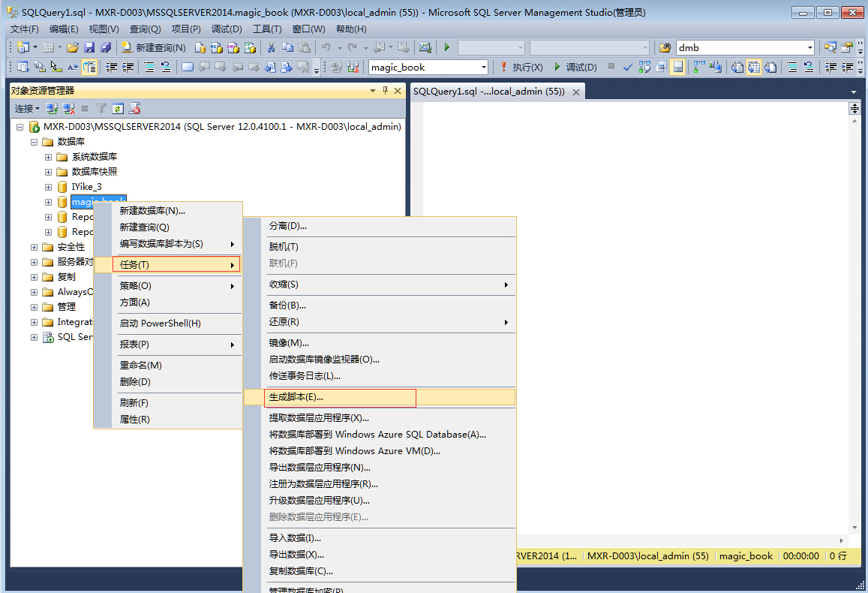This screenshot has width=868, height=593.
Task: Click the Open File folder icon
Action: click(73, 47)
